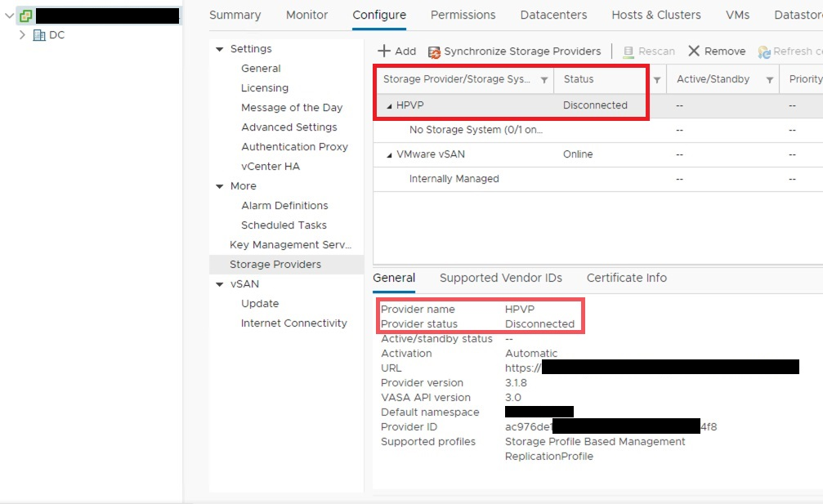Expand the DC datacenter tree node
Screen dimensions: 823x504
pos(22,35)
